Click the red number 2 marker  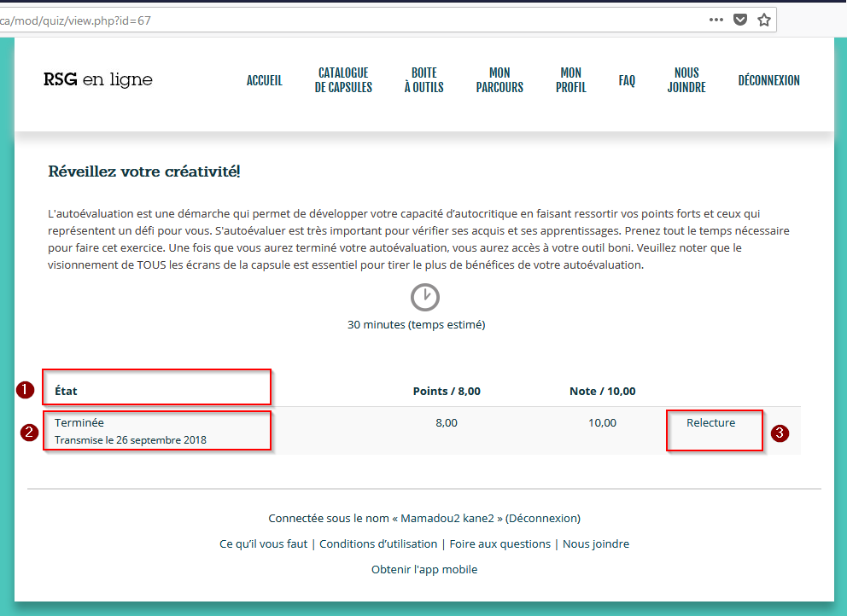click(x=29, y=432)
